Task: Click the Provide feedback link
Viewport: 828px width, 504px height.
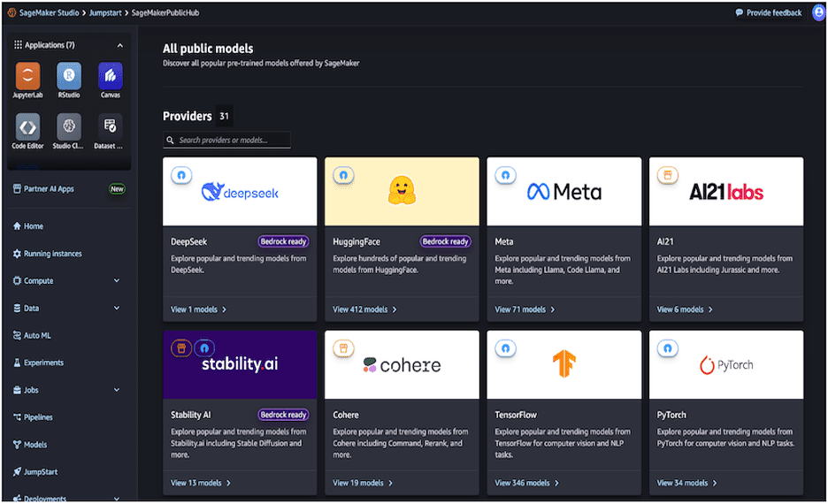Action: click(769, 12)
